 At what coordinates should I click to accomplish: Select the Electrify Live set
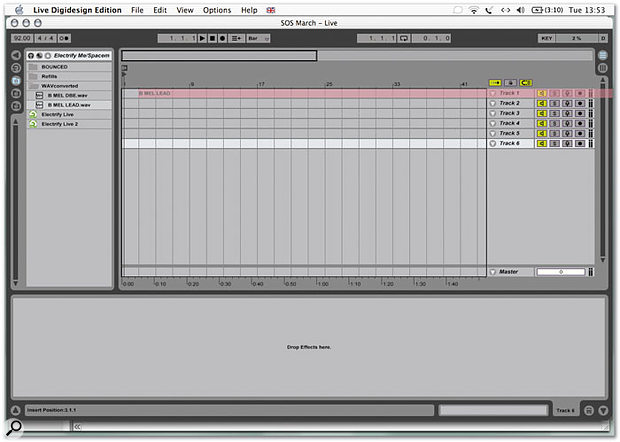point(69,114)
